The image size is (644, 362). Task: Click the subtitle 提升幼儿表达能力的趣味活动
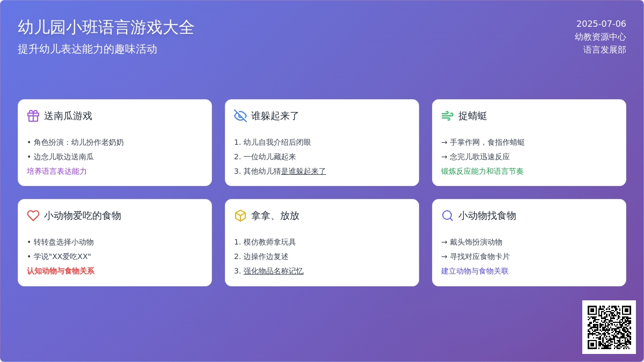[87, 49]
